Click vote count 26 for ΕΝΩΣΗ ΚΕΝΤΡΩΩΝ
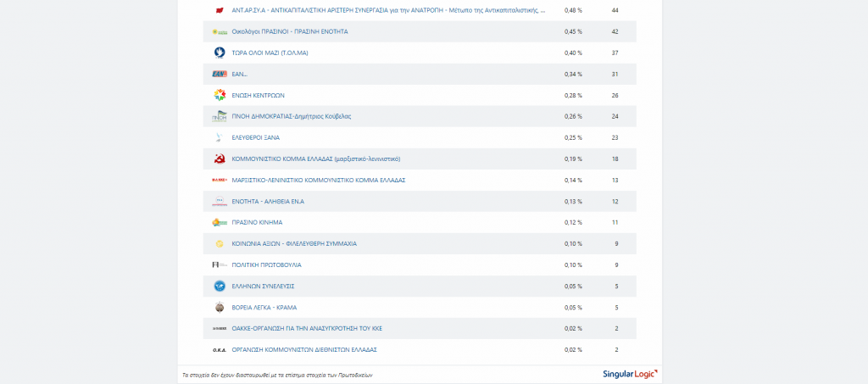The height and width of the screenshot is (384, 868). (x=615, y=95)
